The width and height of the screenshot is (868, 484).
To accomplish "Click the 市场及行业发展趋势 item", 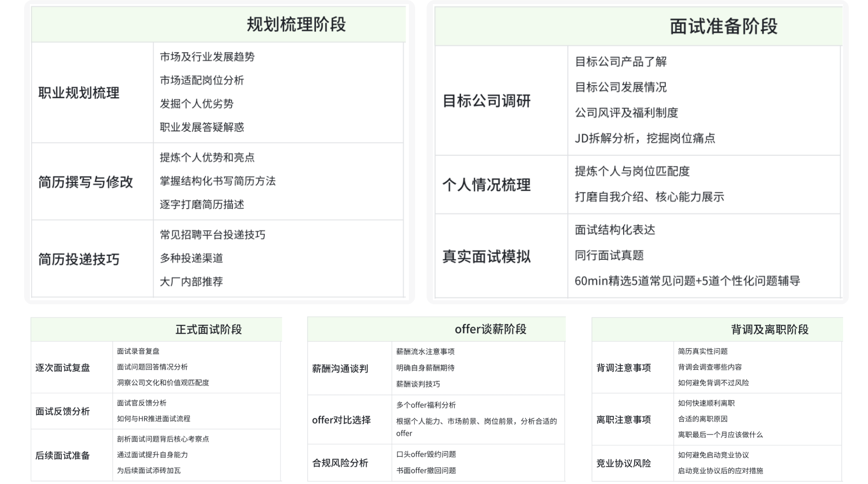I will pyautogui.click(x=207, y=57).
